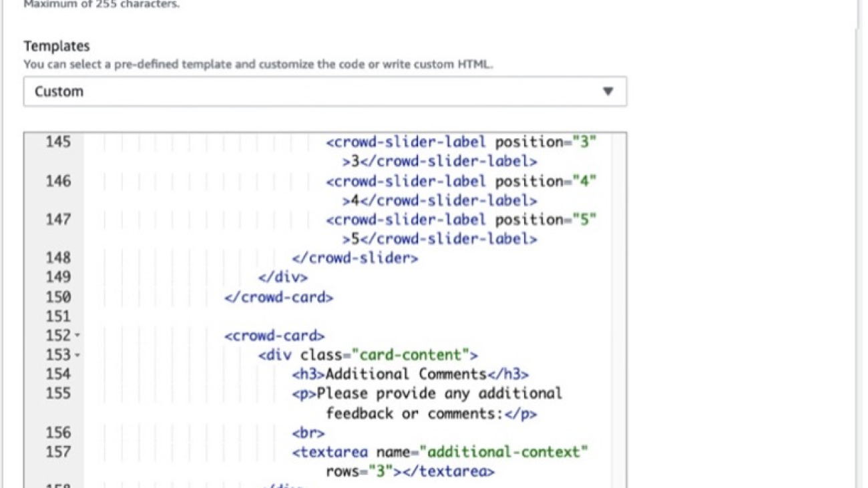Click the Additional Comments h3 heading code

point(411,375)
